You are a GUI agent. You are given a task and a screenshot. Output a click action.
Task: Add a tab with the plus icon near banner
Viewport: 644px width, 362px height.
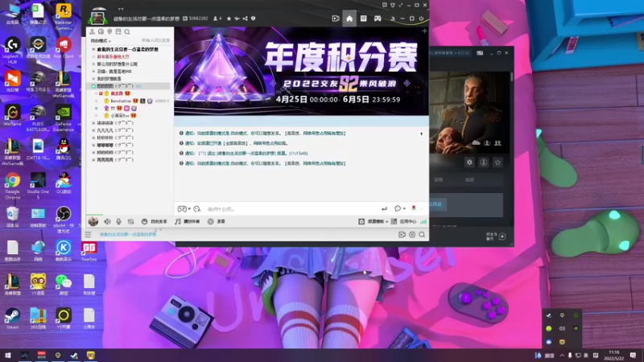[424, 31]
